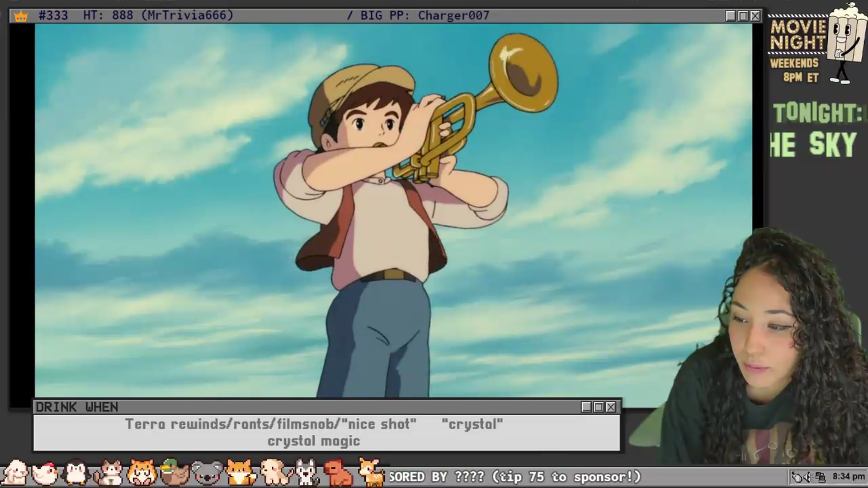Click the 8:34 pm clock
The image size is (868, 488).
pyautogui.click(x=849, y=477)
